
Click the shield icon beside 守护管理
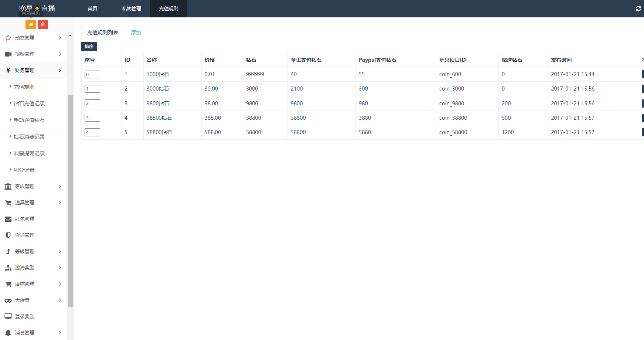coord(8,235)
